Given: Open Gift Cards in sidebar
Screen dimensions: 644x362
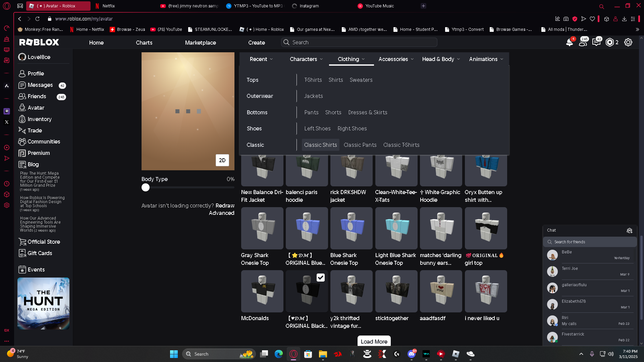Looking at the screenshot, I should (40, 253).
